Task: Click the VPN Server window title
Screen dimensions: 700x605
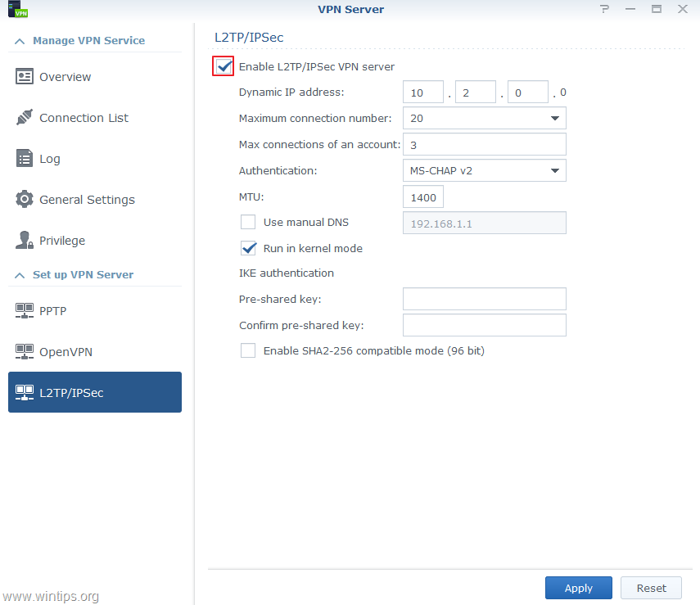Action: click(x=350, y=9)
